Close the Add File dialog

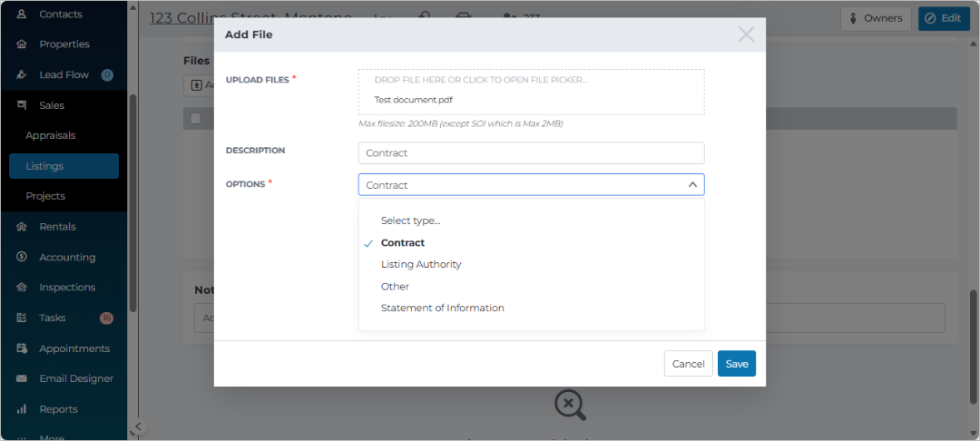click(x=746, y=34)
